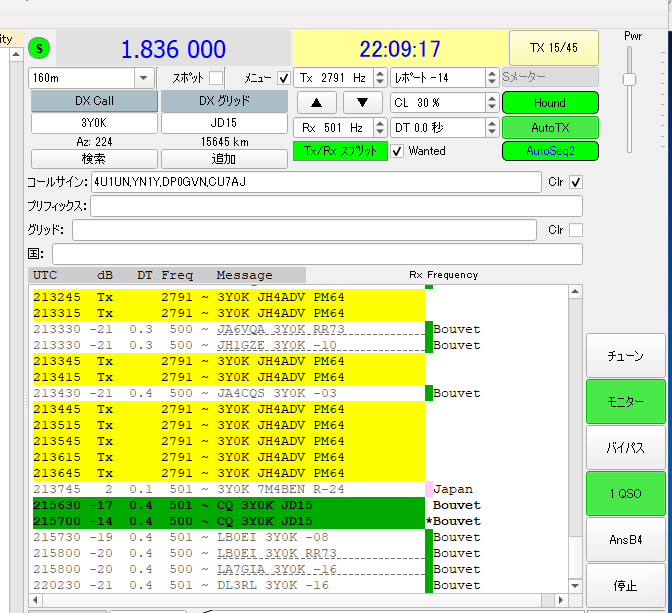Click the DX grid field containing JD15
672x613 pixels.
224,123
